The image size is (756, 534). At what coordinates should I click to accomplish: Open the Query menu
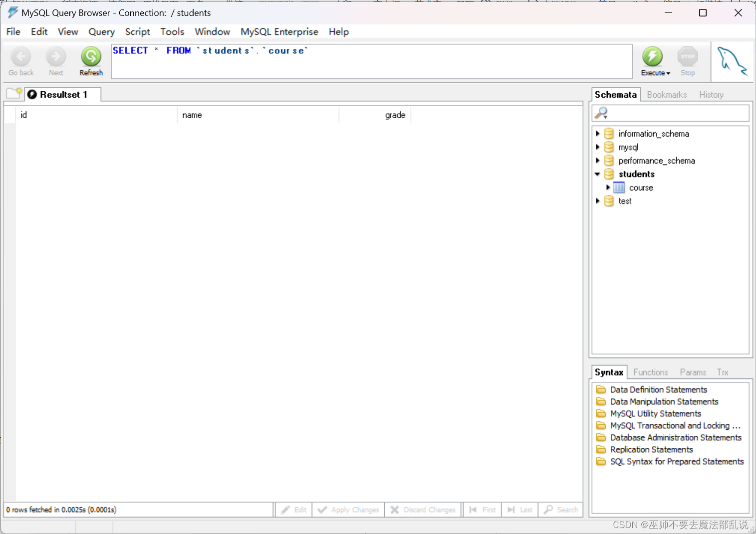[101, 31]
